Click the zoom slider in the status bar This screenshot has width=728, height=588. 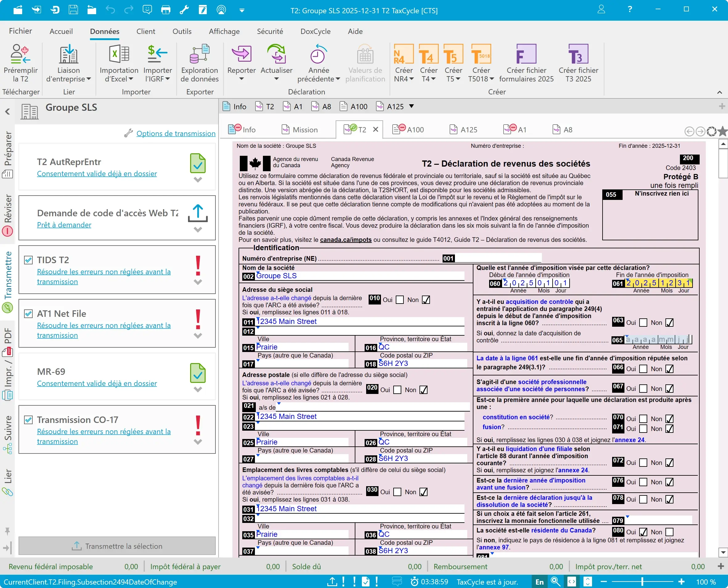(x=642, y=582)
